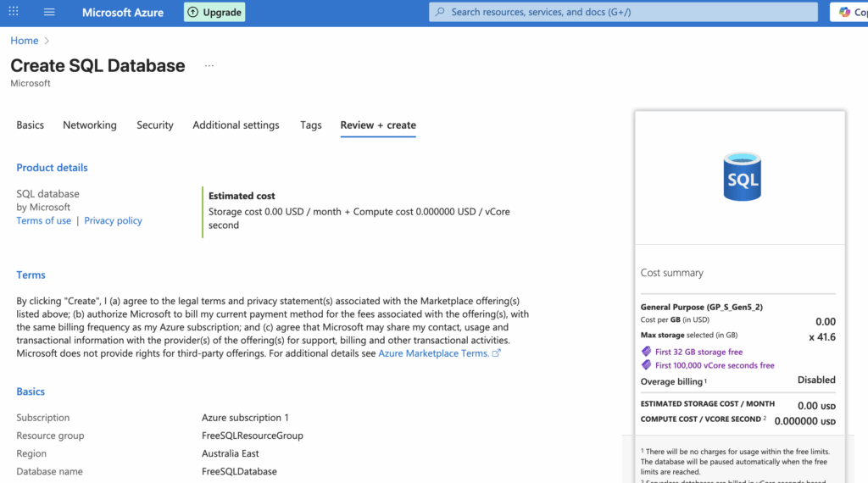Image resolution: width=868 pixels, height=483 pixels.
Task: Click the '0.000000 USD' compute cost value
Action: click(805, 421)
